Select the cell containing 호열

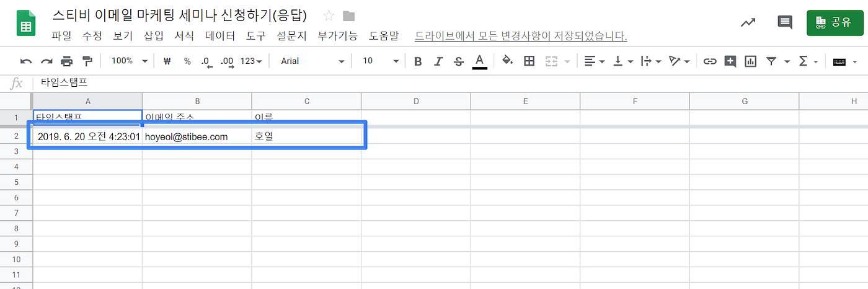pyautogui.click(x=306, y=136)
